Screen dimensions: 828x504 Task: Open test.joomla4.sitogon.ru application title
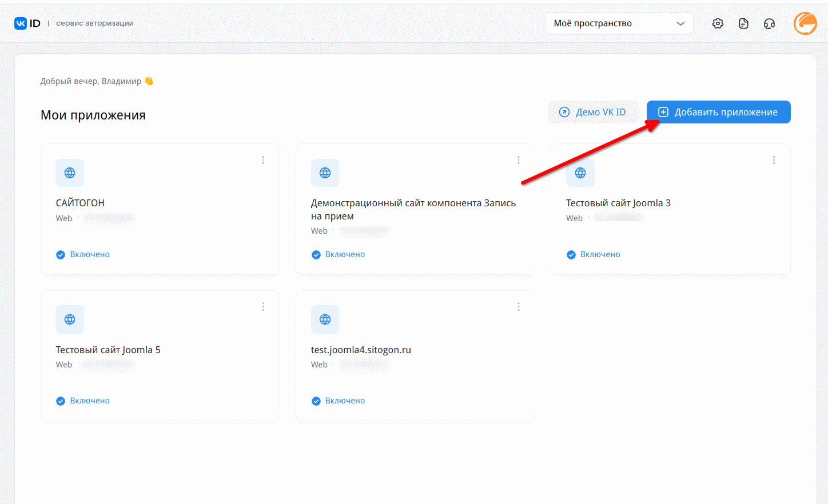point(361,350)
